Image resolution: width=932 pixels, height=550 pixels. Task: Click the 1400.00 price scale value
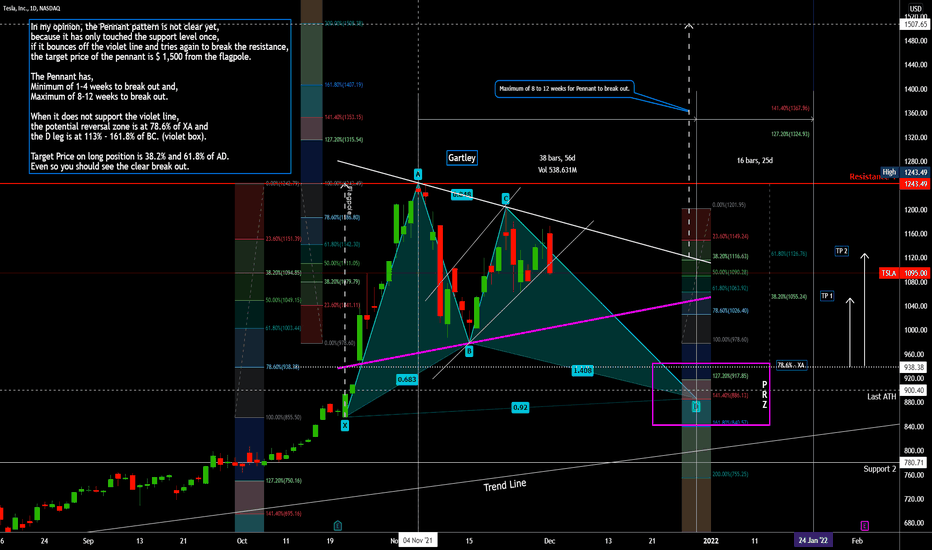tap(915, 89)
